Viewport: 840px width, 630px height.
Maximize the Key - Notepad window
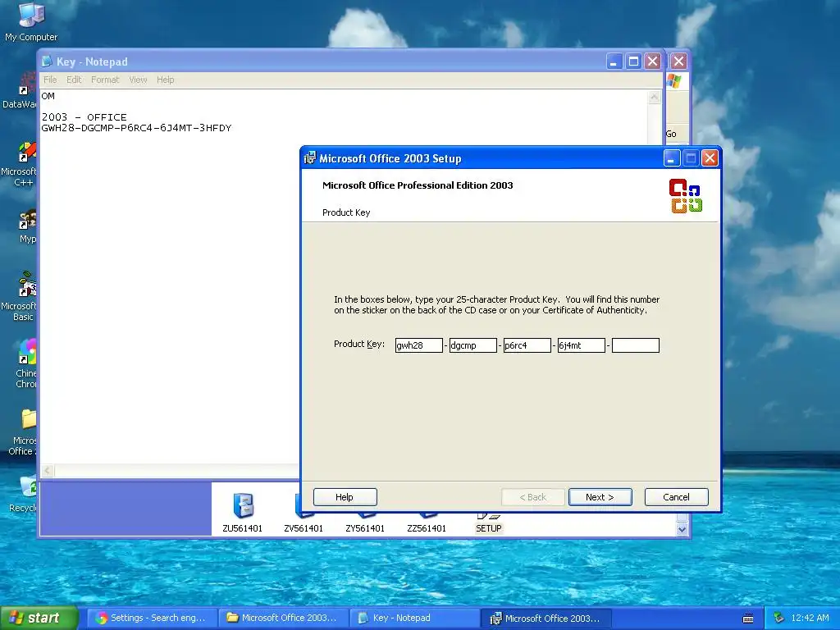[x=633, y=62]
